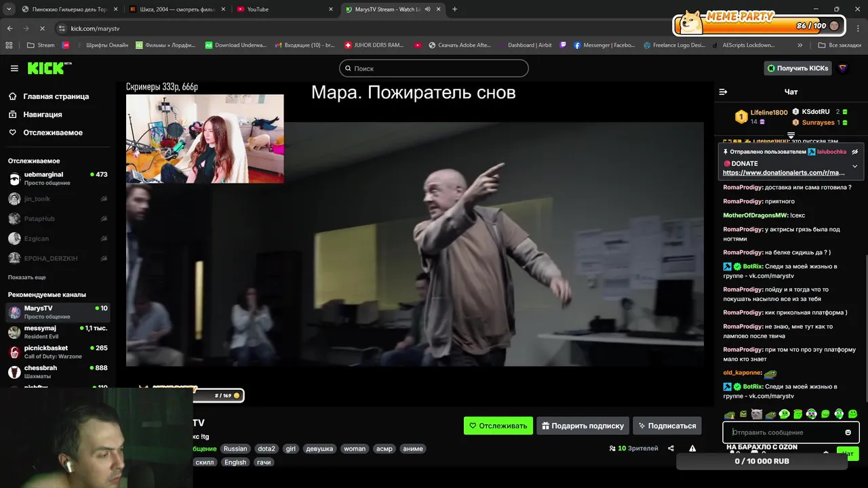Open PatapHub channel entry
The width and height of the screenshot is (868, 488).
(x=58, y=218)
